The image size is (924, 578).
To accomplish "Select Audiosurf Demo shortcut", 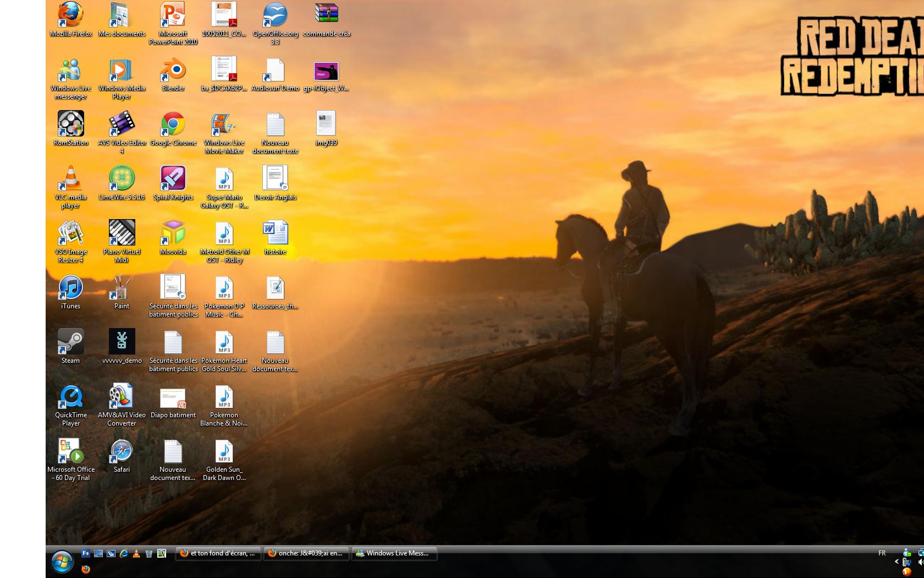I will pyautogui.click(x=275, y=74).
